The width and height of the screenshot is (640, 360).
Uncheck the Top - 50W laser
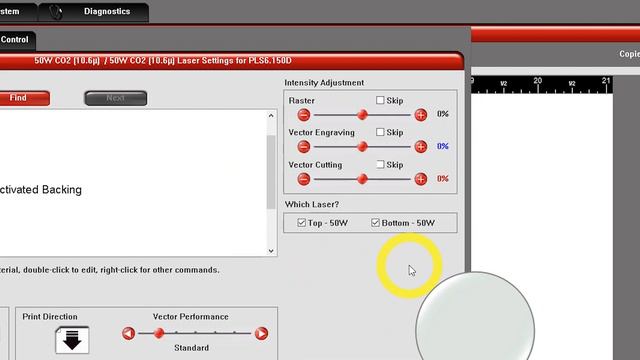tap(302, 222)
